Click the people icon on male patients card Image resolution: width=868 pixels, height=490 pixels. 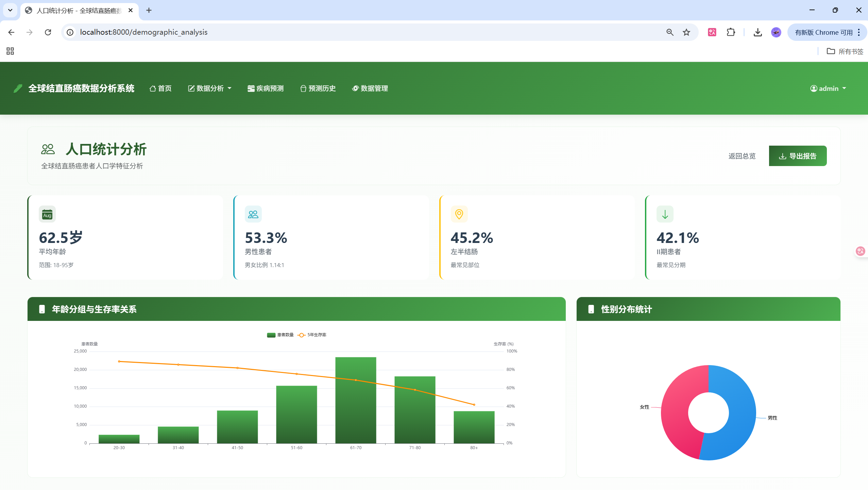point(253,214)
